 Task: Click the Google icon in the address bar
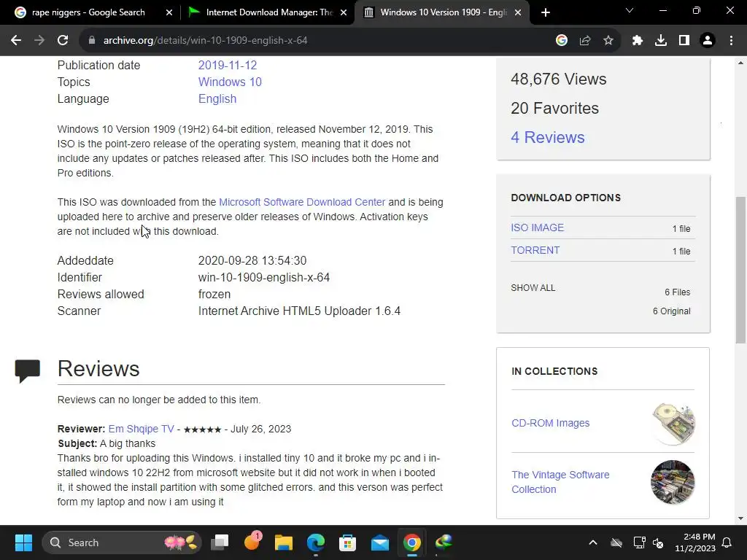pyautogui.click(x=562, y=41)
